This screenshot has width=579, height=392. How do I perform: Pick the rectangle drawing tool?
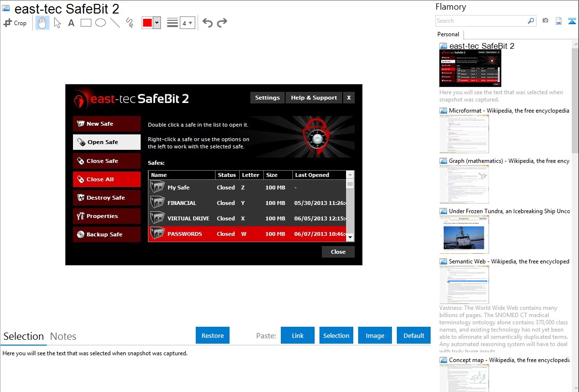86,23
